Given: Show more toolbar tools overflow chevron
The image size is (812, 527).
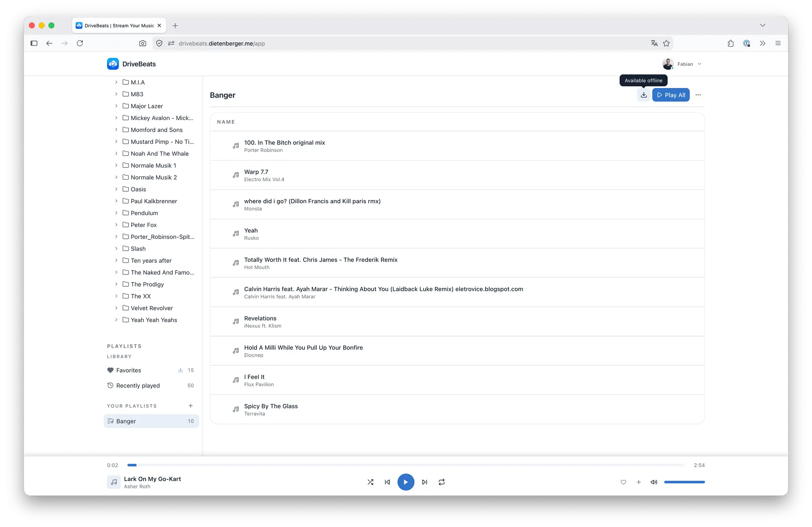Looking at the screenshot, I should coord(762,43).
